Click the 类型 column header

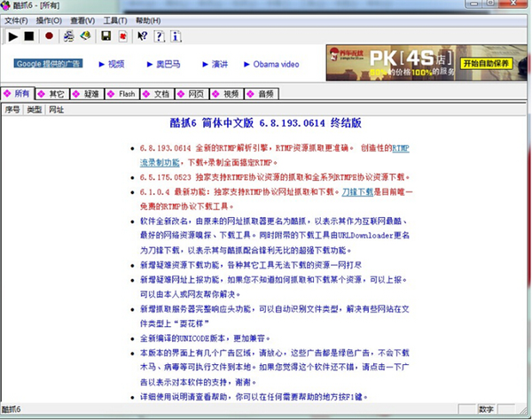click(x=35, y=110)
